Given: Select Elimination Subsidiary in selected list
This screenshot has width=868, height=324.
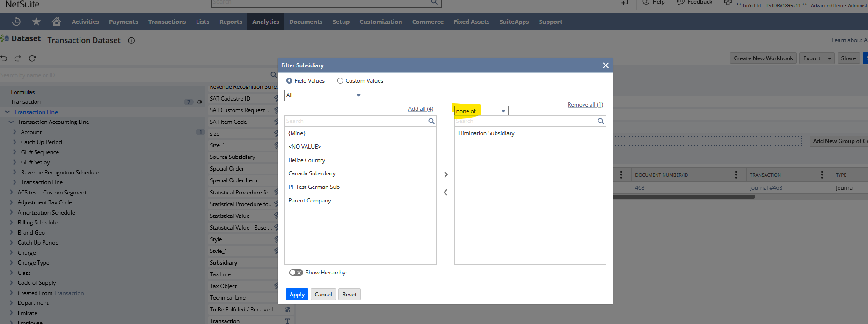Looking at the screenshot, I should pyautogui.click(x=486, y=133).
